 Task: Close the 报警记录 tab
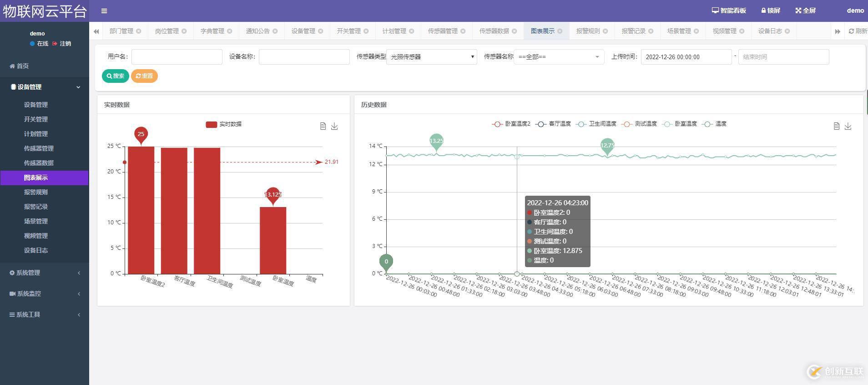pyautogui.click(x=651, y=31)
